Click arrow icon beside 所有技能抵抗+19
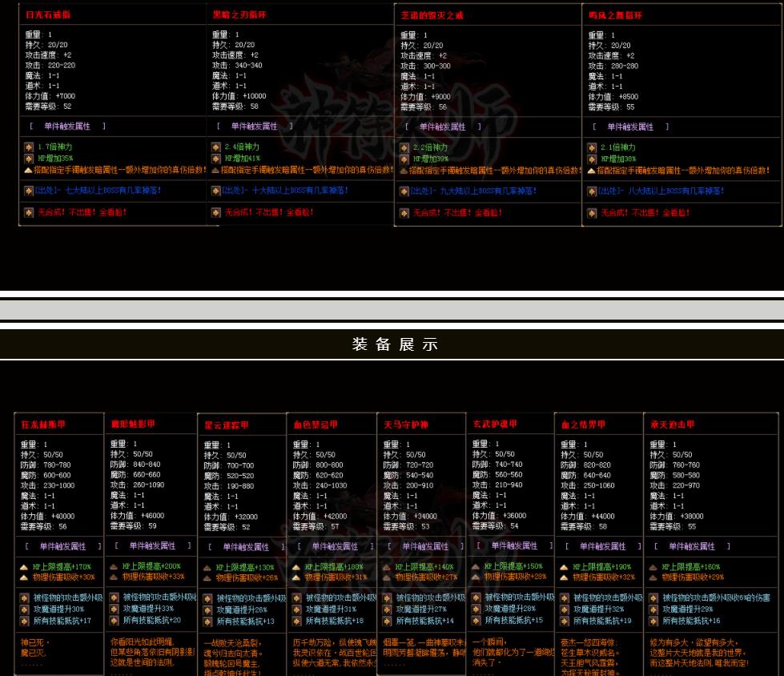The width and height of the screenshot is (784, 676). click(x=565, y=621)
